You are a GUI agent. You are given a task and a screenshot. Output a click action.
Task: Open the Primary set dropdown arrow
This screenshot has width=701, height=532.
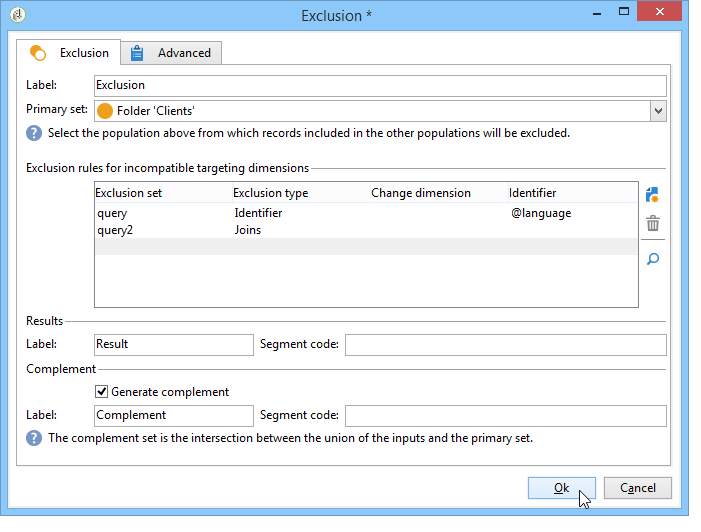click(658, 111)
